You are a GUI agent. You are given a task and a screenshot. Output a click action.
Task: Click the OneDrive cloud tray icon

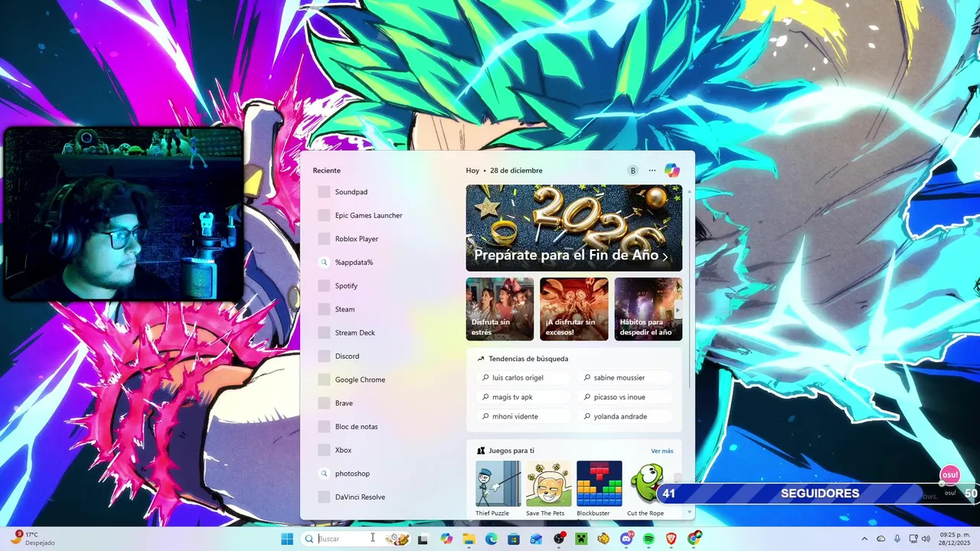(x=880, y=539)
